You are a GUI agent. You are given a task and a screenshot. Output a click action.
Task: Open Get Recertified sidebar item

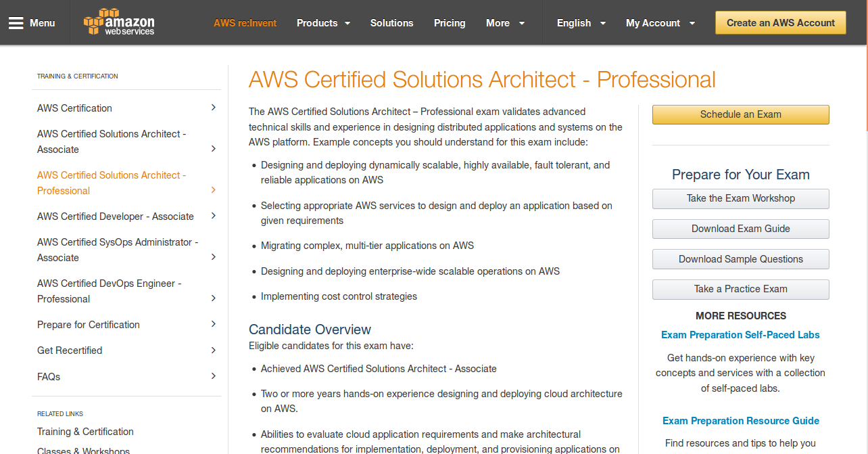click(x=70, y=350)
